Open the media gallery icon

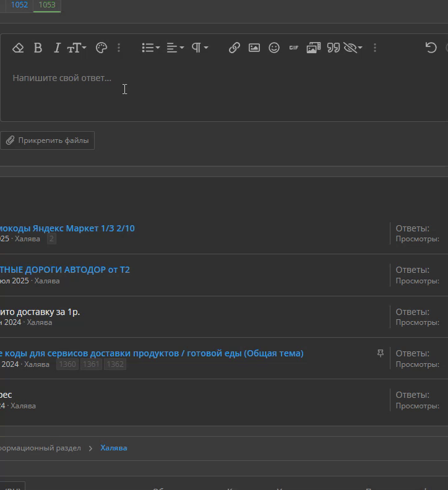pyautogui.click(x=314, y=48)
